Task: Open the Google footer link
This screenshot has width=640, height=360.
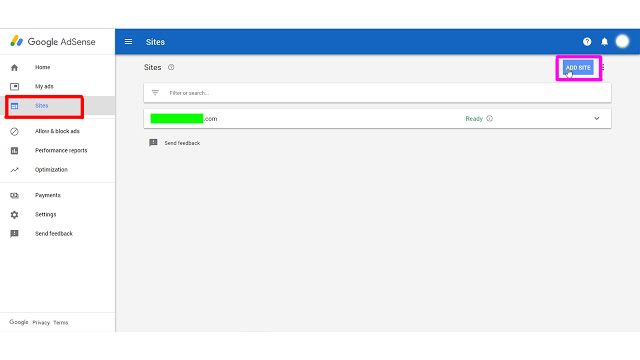Action: 19,322
